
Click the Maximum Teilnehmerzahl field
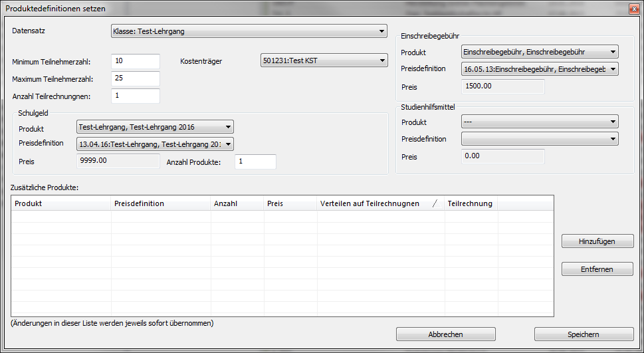(x=136, y=79)
